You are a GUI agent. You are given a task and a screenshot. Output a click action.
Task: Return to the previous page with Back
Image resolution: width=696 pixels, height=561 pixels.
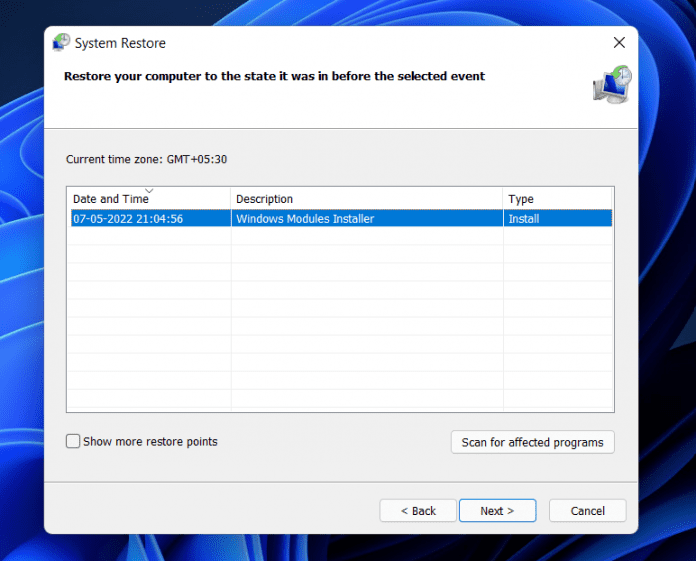coord(418,511)
